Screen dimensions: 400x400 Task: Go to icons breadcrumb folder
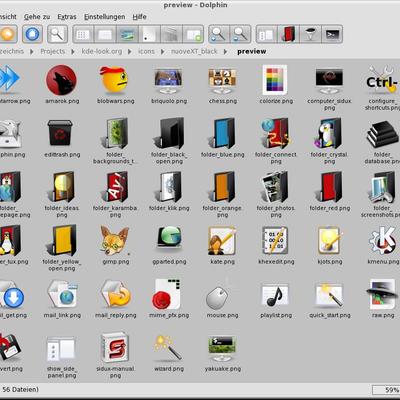[146, 51]
